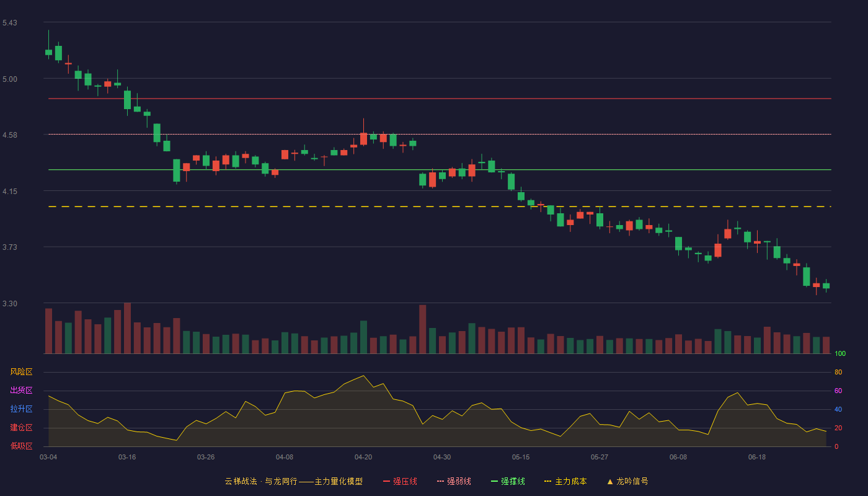Toggle the 龙吟信号 triangle legend item
This screenshot has height=496, width=868.
pos(627,481)
